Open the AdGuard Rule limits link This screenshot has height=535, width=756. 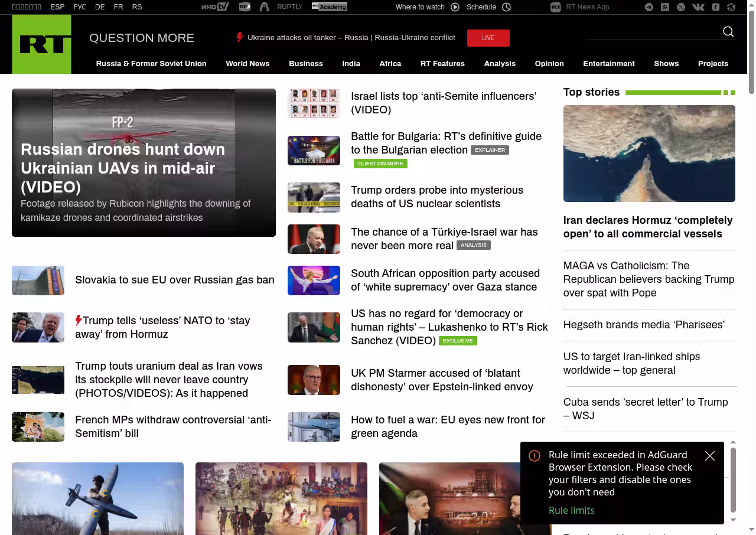(x=571, y=510)
